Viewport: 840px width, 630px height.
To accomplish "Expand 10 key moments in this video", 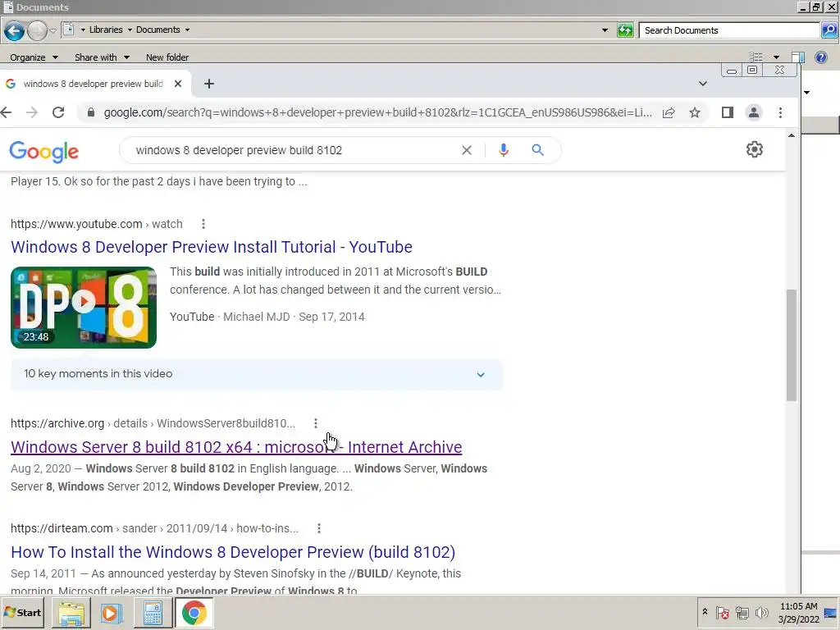I will (x=256, y=374).
